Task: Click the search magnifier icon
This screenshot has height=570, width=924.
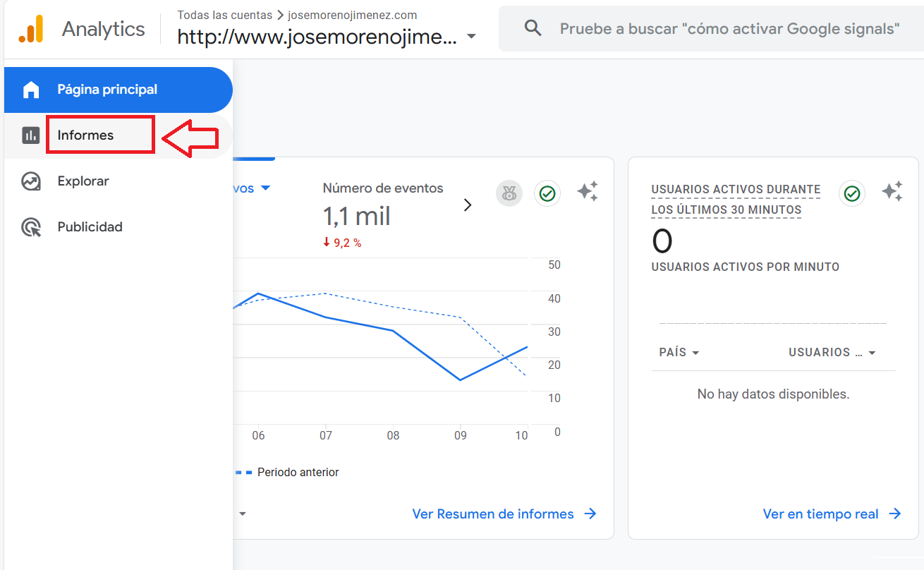Action: pyautogui.click(x=533, y=29)
